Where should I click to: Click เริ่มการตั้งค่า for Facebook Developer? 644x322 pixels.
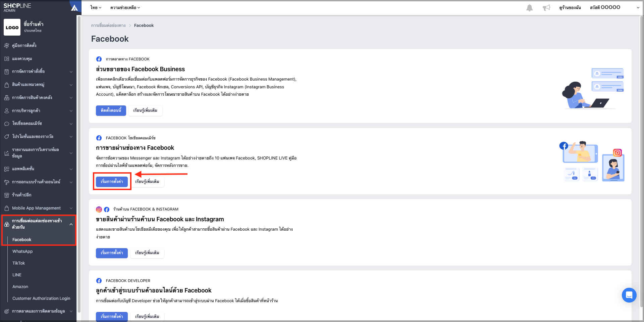click(x=112, y=317)
